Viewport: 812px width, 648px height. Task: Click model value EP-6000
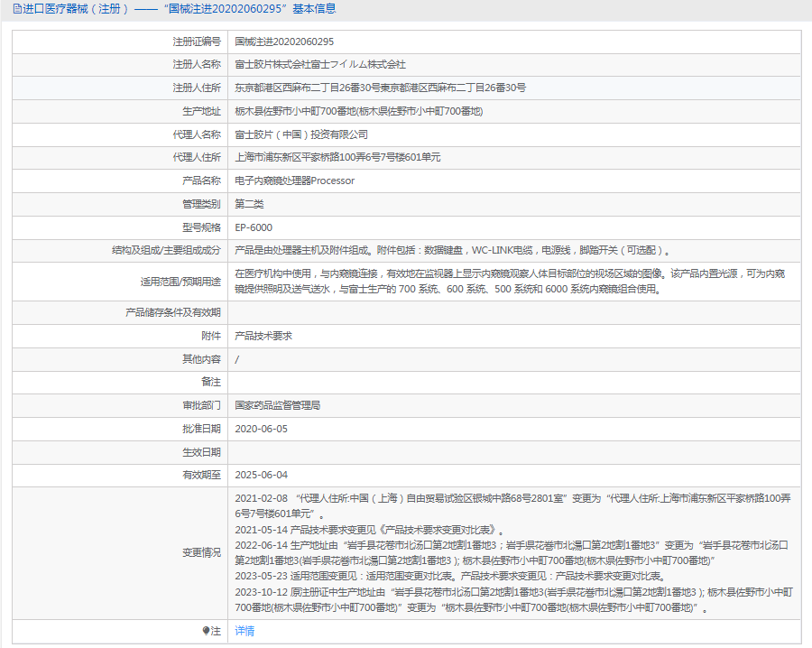[x=254, y=227]
